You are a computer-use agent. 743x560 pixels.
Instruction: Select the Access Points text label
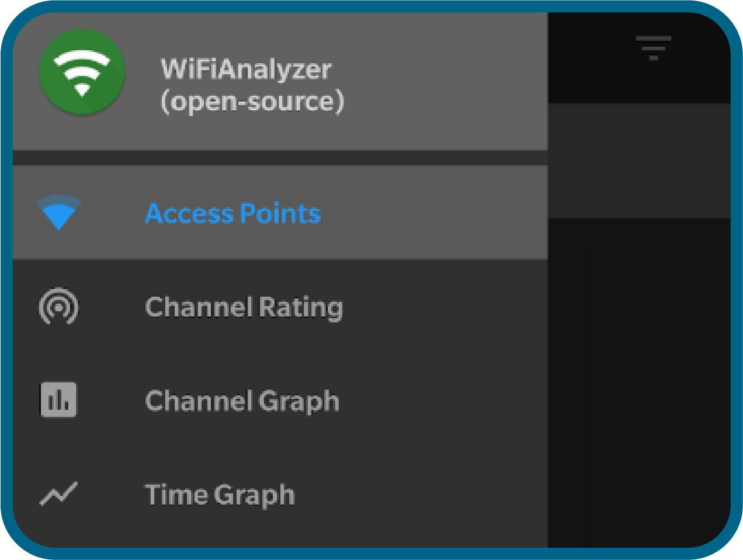pos(232,213)
